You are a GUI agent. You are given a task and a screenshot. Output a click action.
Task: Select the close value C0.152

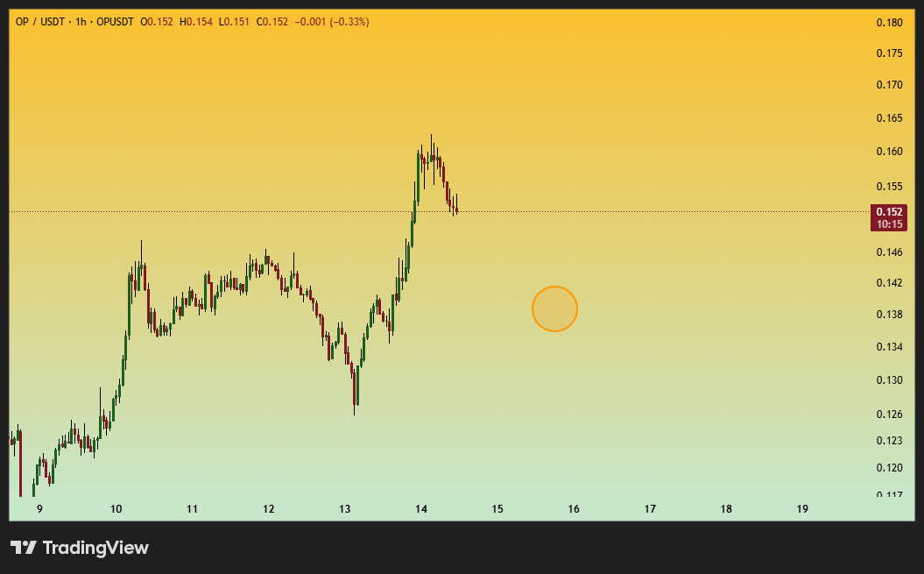pos(272,22)
